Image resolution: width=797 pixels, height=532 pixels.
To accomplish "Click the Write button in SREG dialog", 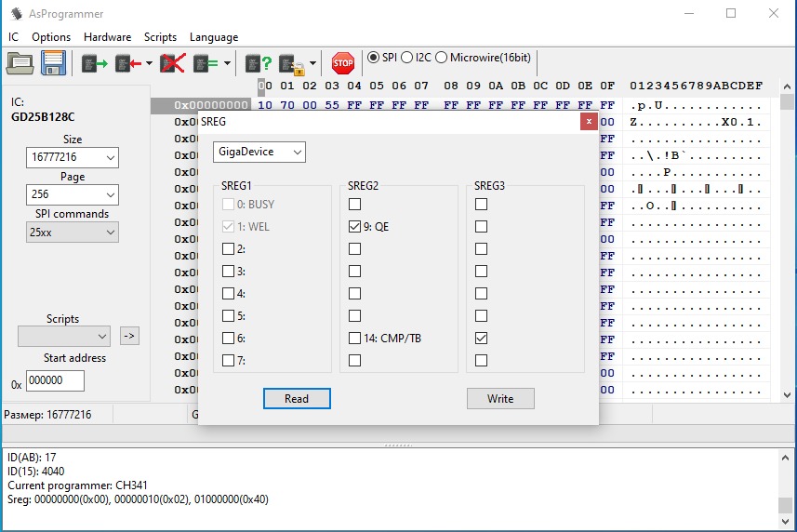I will 500,399.
